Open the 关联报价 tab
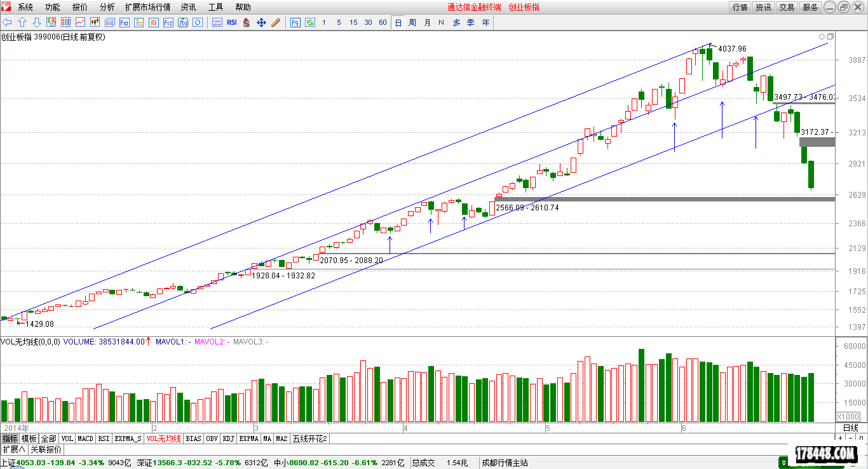The height and width of the screenshot is (469, 868). 46,450
